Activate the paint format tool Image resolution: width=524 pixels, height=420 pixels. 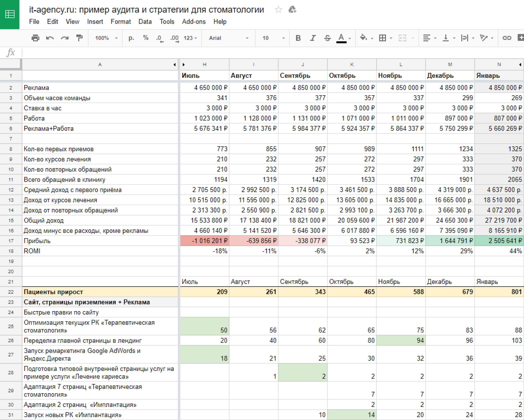[x=79, y=38]
